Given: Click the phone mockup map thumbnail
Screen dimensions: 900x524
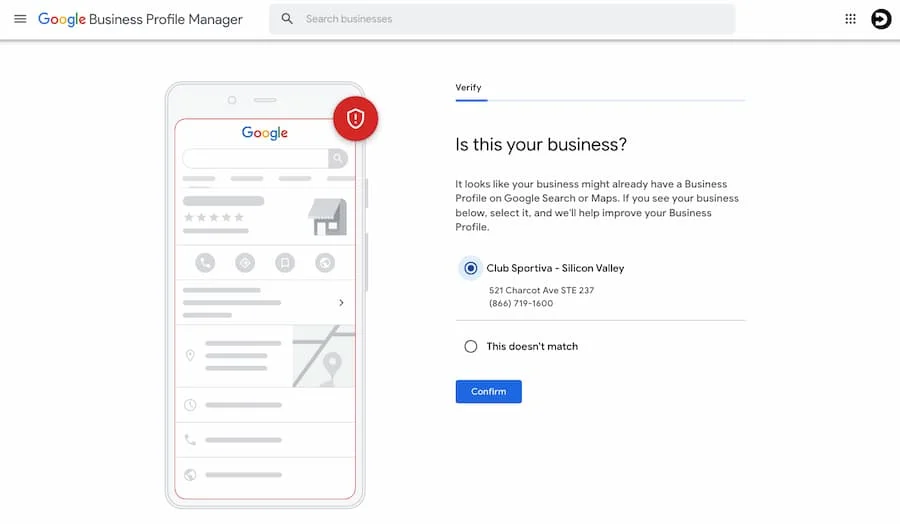Looking at the screenshot, I should pyautogui.click(x=324, y=356).
